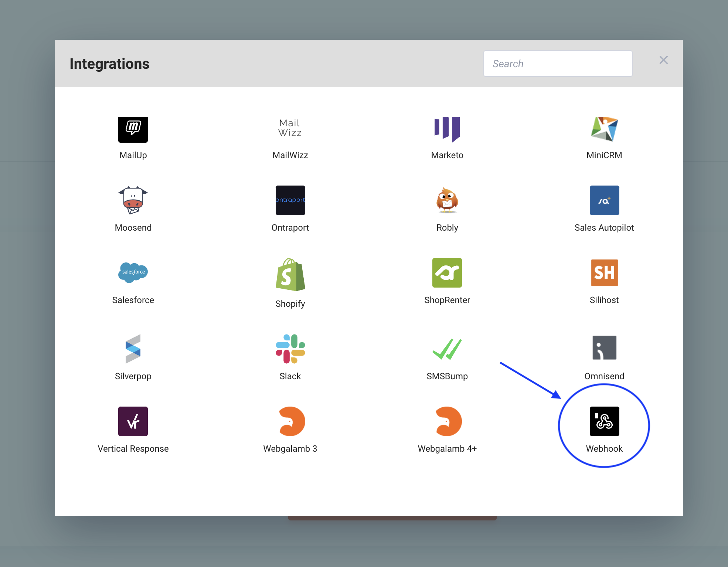Click the SMSBump name label
Image resolution: width=728 pixels, height=567 pixels.
[x=447, y=376]
